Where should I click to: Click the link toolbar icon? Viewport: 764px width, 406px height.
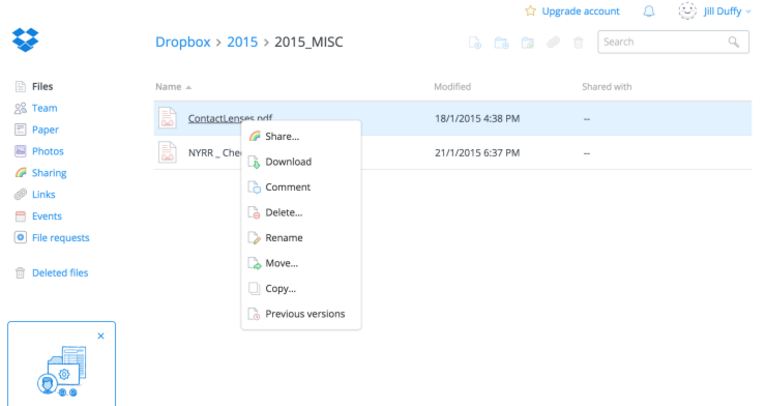click(x=553, y=43)
